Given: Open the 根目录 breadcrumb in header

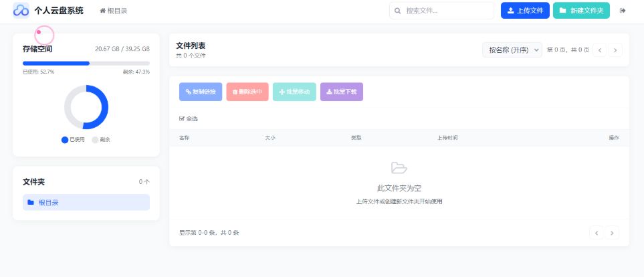Looking at the screenshot, I should 114,11.
